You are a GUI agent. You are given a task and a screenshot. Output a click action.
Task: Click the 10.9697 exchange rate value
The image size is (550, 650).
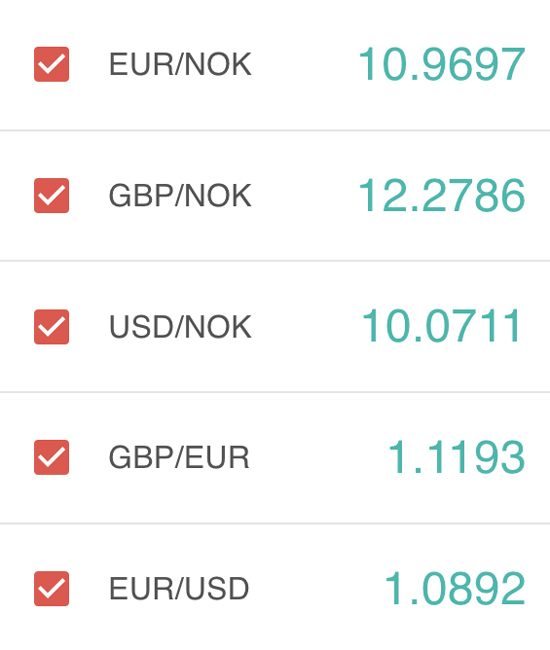tap(442, 64)
